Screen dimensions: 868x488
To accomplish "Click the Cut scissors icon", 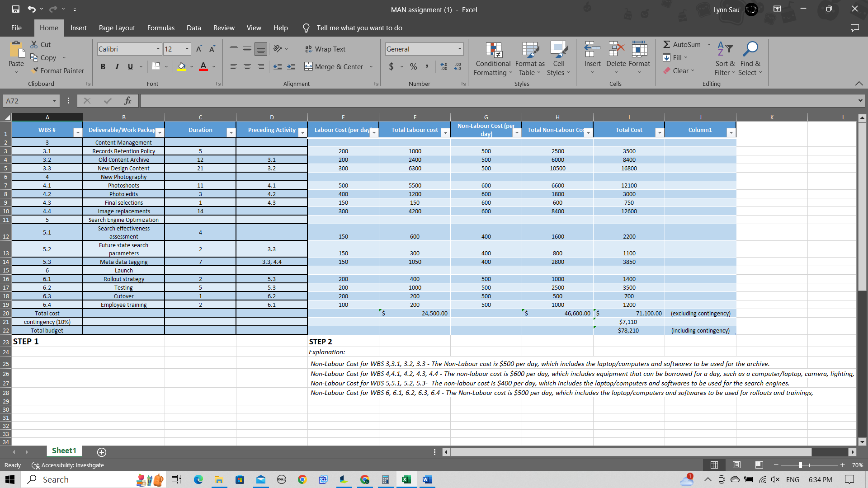I will (x=34, y=44).
